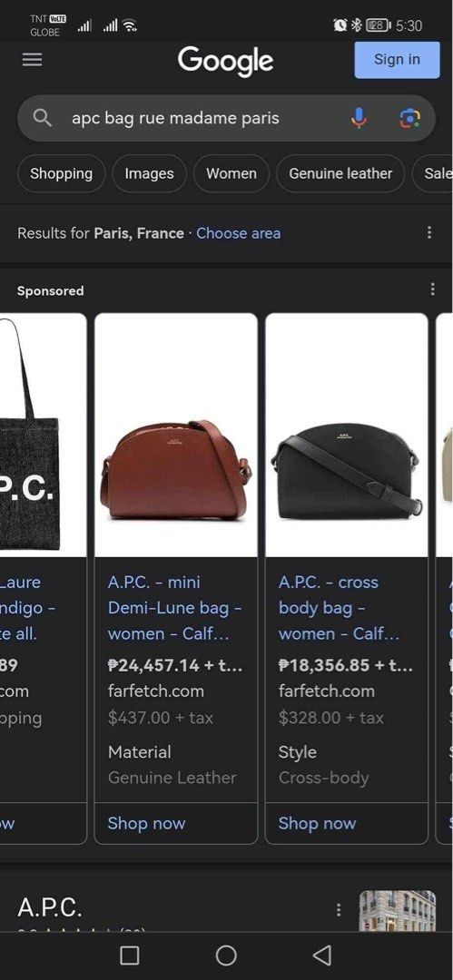The height and width of the screenshot is (980, 453).
Task: Open three-dot menu beside A.P.C. listing
Action: point(339,909)
